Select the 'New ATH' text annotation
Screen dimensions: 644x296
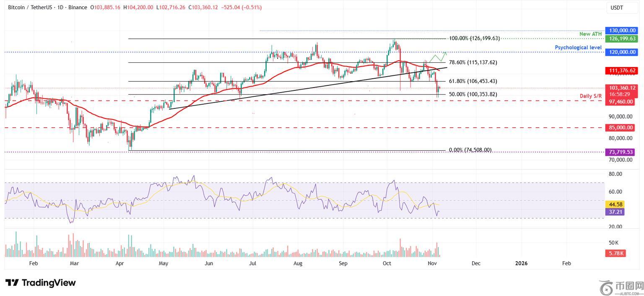(590, 34)
